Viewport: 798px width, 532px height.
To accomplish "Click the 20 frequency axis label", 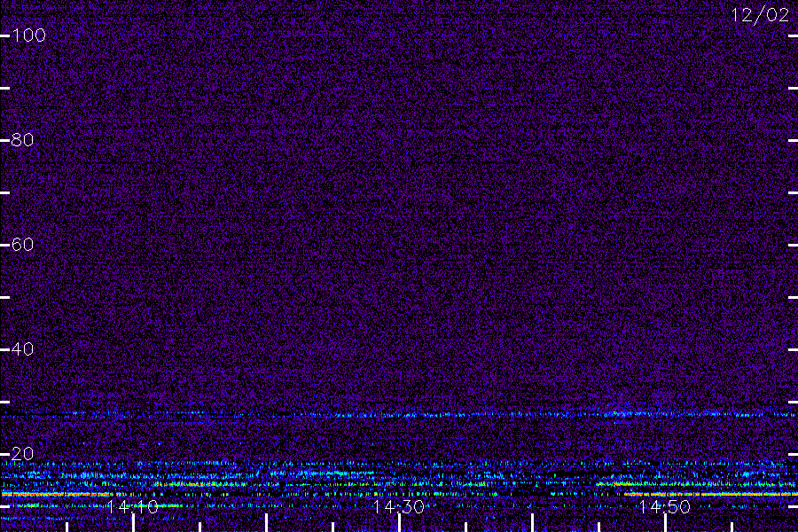I will click(x=22, y=454).
